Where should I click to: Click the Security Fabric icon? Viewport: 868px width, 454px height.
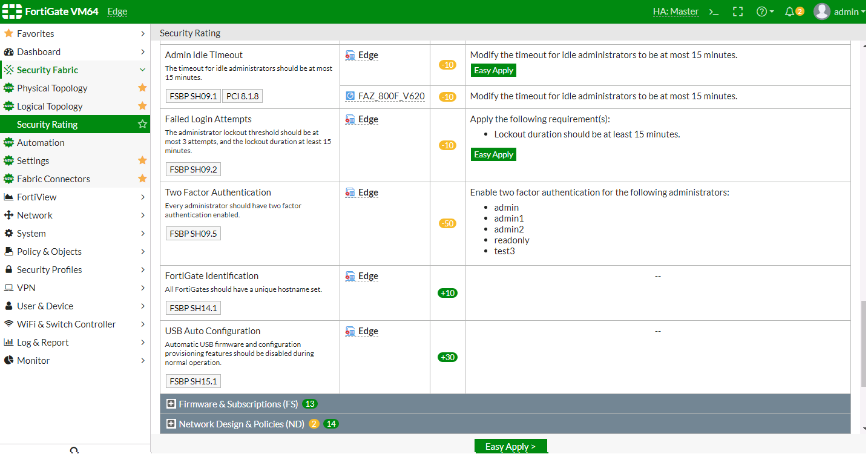tap(8, 70)
